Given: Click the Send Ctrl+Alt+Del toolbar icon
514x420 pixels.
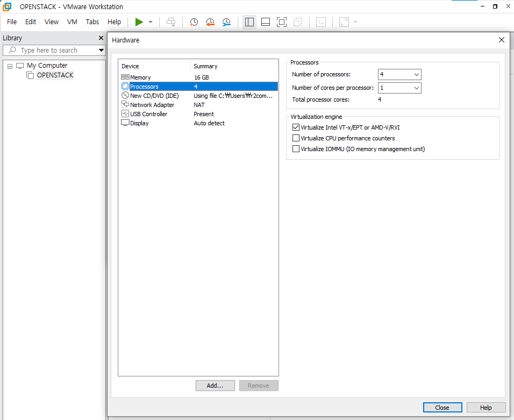Looking at the screenshot, I should [x=171, y=22].
